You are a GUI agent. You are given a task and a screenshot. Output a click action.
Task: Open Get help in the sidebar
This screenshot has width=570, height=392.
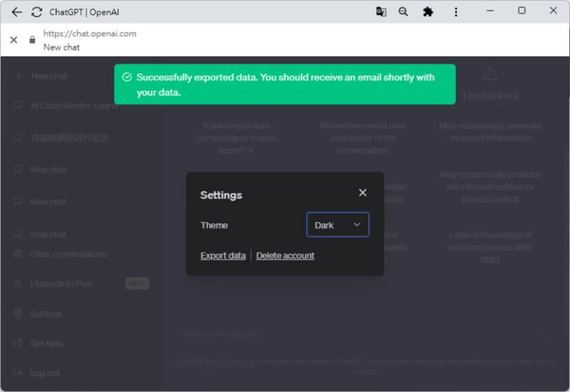pos(46,344)
